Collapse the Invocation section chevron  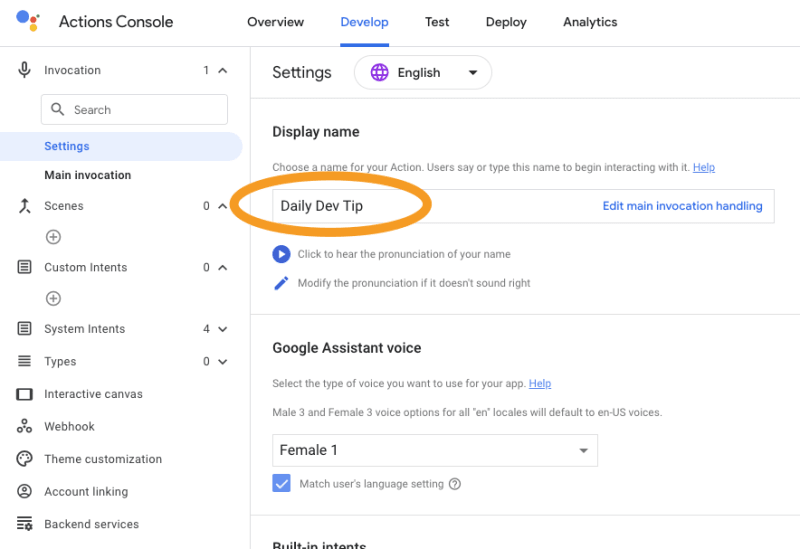(222, 70)
